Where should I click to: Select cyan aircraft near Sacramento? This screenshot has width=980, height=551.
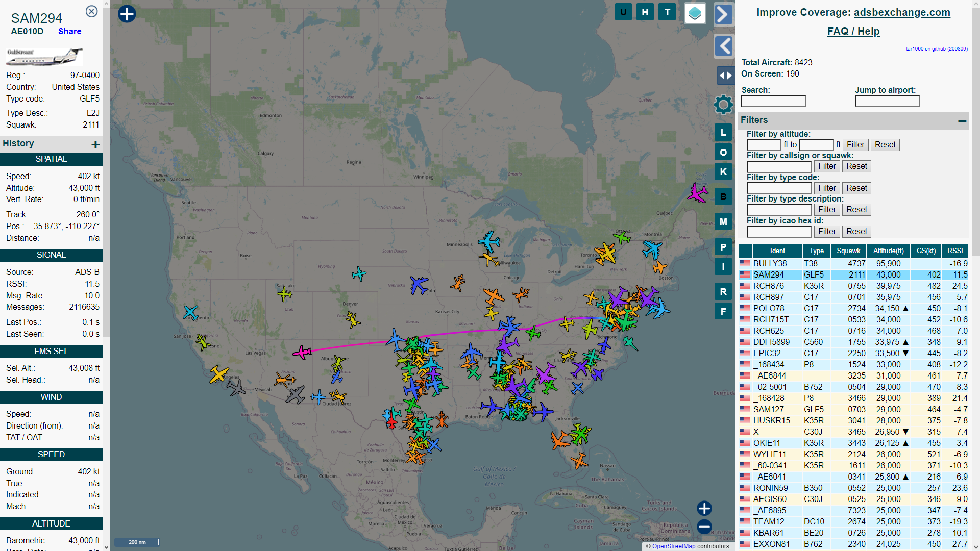[190, 312]
